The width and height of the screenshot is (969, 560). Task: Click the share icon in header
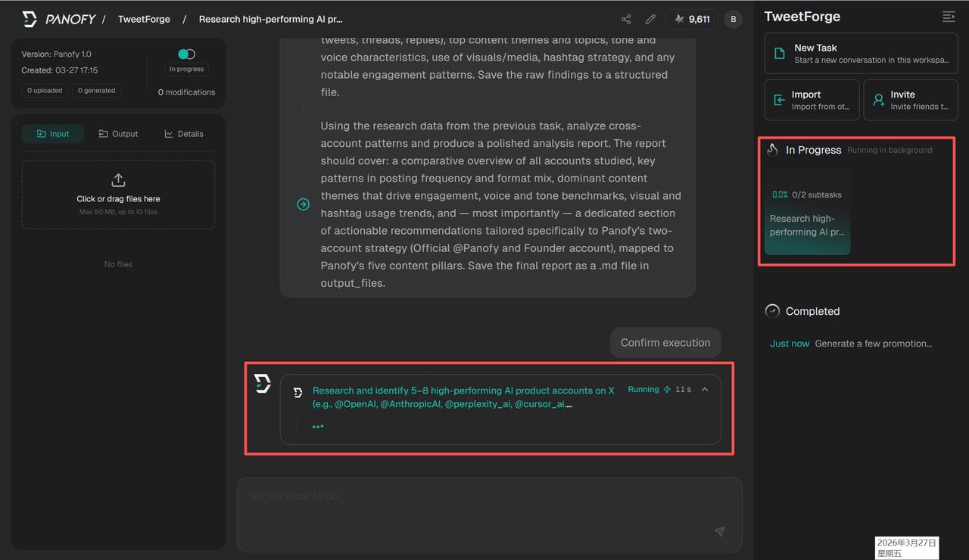(x=626, y=19)
